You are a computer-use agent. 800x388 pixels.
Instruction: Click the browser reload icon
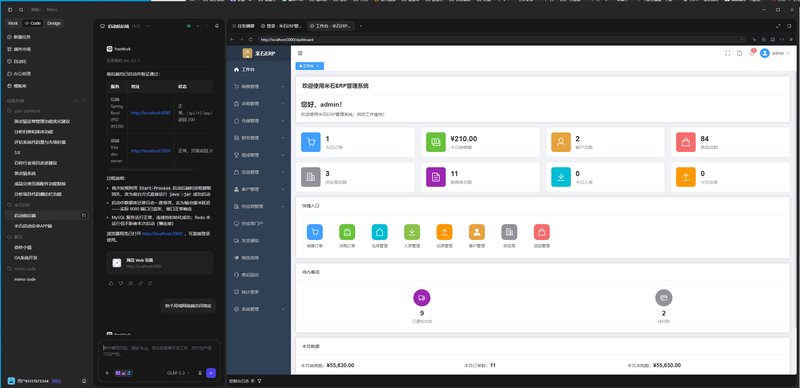point(250,39)
